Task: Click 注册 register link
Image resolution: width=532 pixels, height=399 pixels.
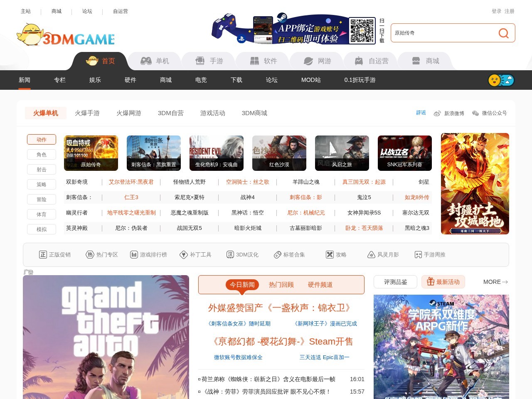Action: tap(510, 11)
